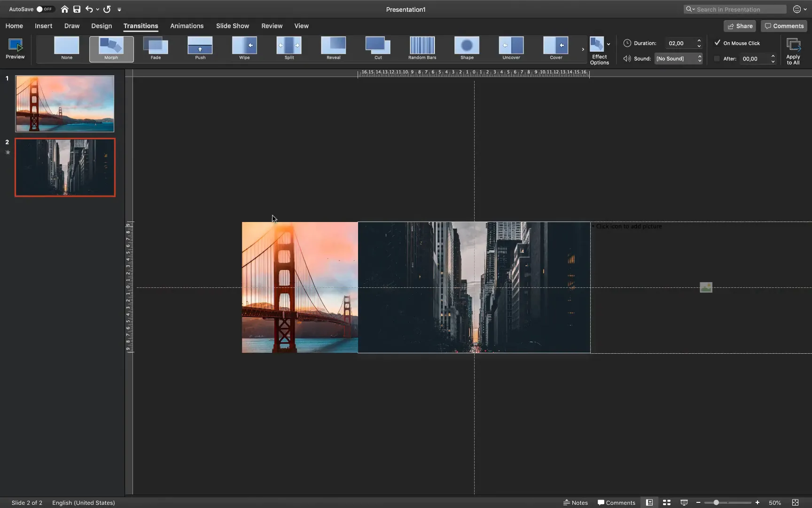The width and height of the screenshot is (812, 508).
Task: Open the search options dropdown
Action: (690, 9)
